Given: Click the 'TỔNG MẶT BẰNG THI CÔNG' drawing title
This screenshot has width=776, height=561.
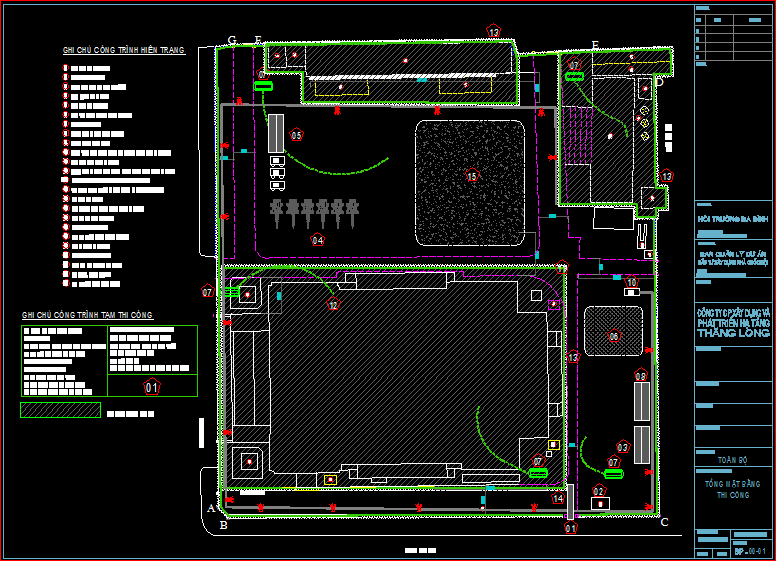Looking at the screenshot, I should (x=733, y=489).
